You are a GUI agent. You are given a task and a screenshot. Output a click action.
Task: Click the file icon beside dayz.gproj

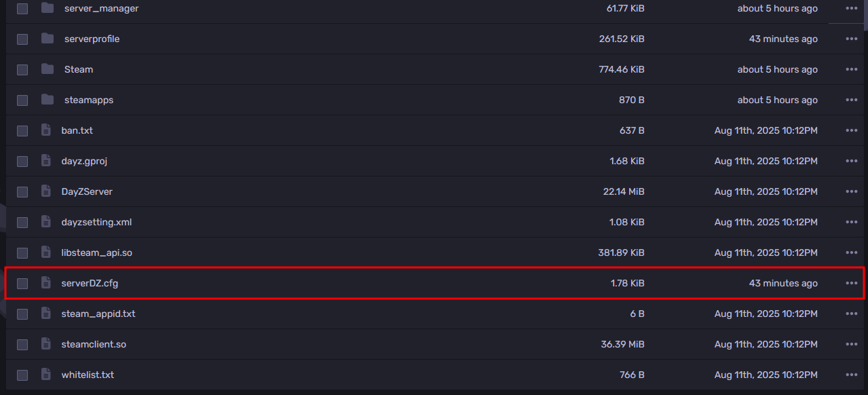click(46, 161)
